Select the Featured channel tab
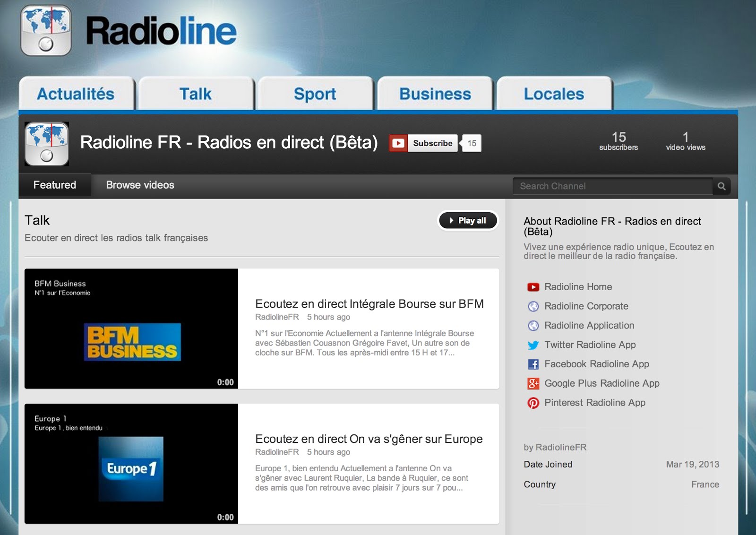This screenshot has width=756, height=535. coord(55,185)
